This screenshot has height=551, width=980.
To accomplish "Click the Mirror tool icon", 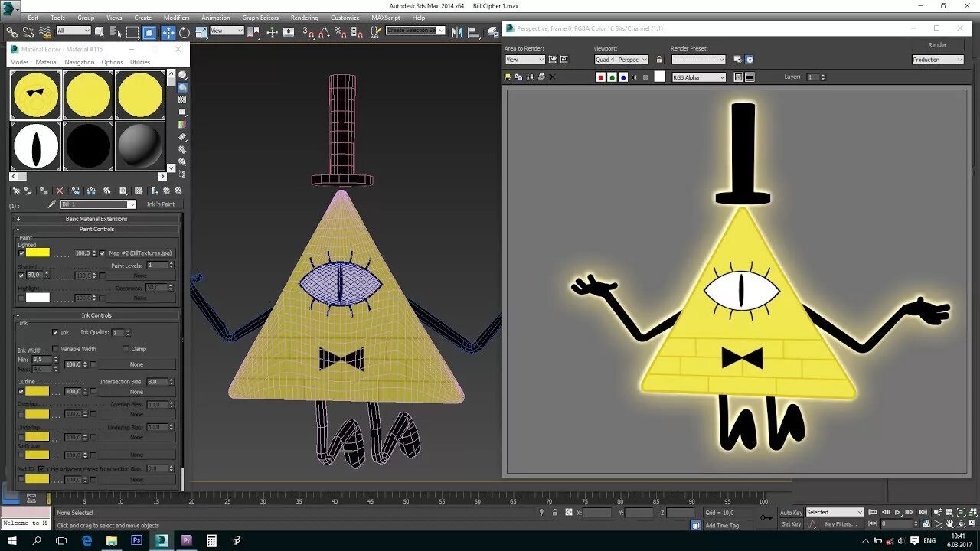I will coord(456,32).
